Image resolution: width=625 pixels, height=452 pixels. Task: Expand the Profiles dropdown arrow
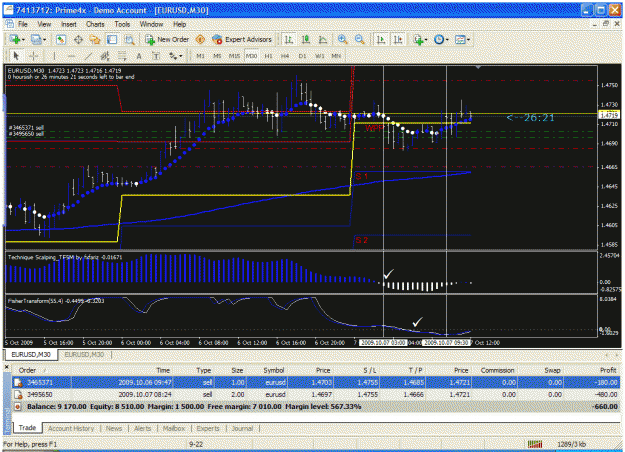coord(44,40)
